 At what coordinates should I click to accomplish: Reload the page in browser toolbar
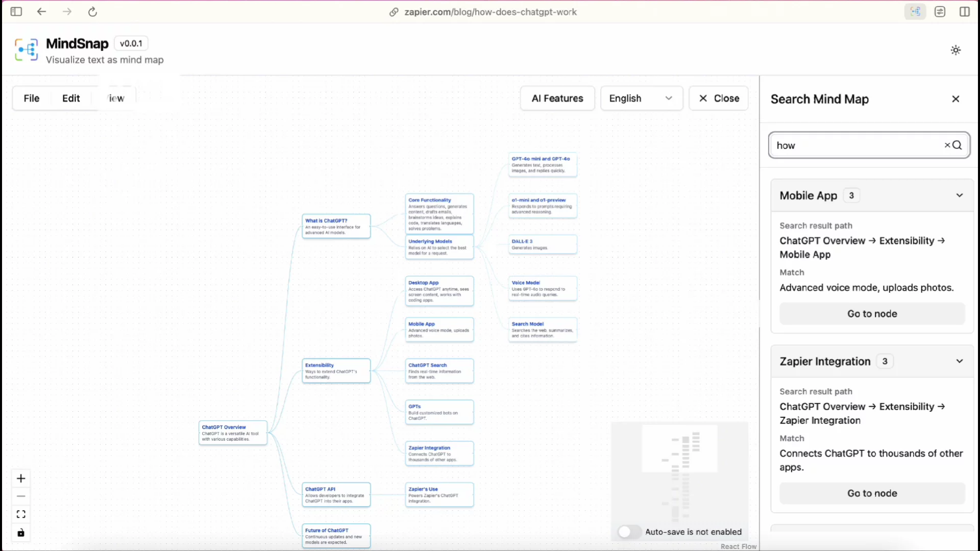click(x=92, y=12)
